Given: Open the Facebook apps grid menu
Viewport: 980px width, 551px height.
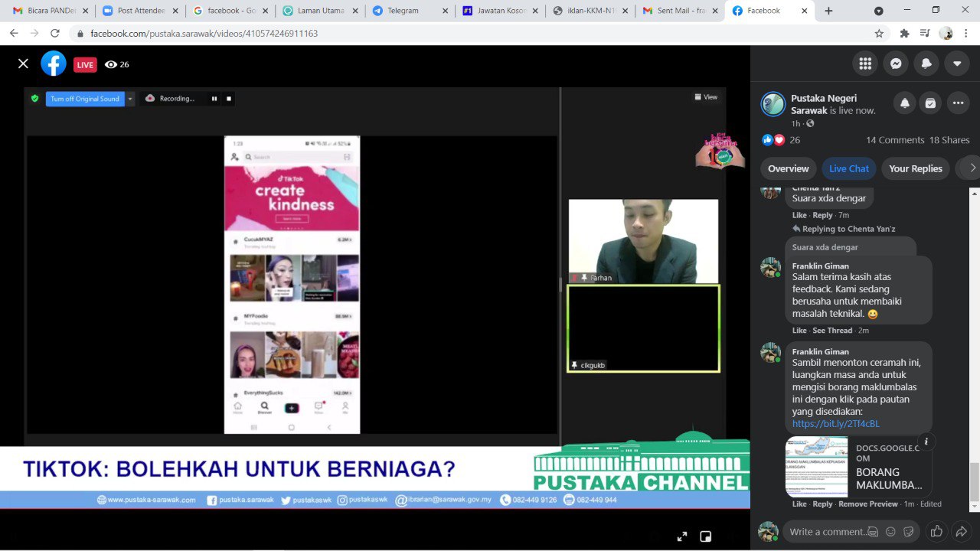Looking at the screenshot, I should click(x=865, y=64).
